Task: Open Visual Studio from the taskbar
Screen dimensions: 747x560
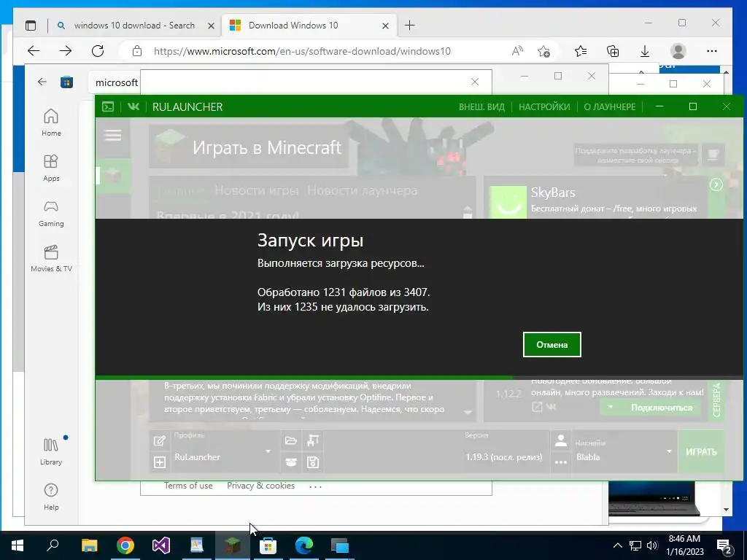Action: click(x=161, y=545)
